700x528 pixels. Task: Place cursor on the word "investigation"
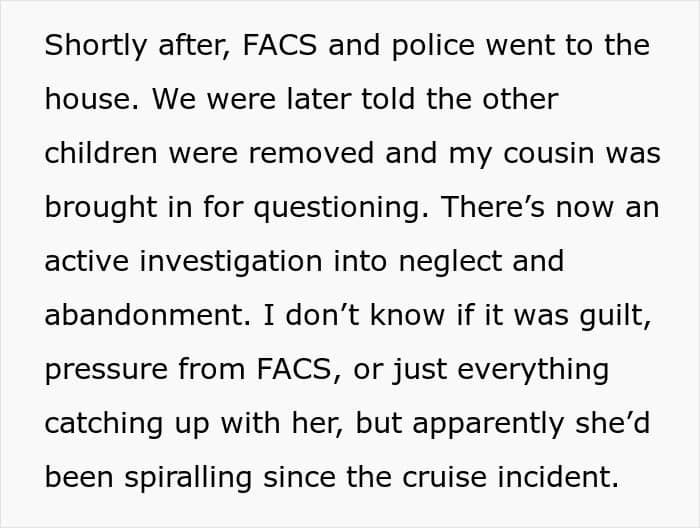point(231,262)
